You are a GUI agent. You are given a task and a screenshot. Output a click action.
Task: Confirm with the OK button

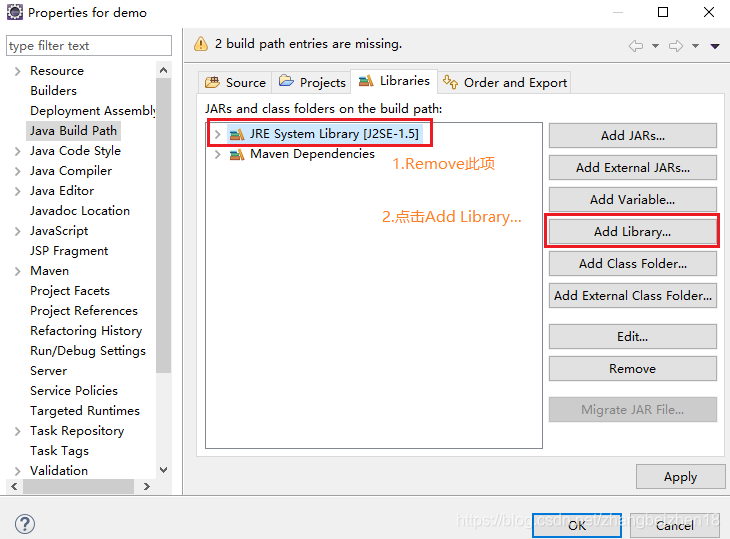[577, 526]
